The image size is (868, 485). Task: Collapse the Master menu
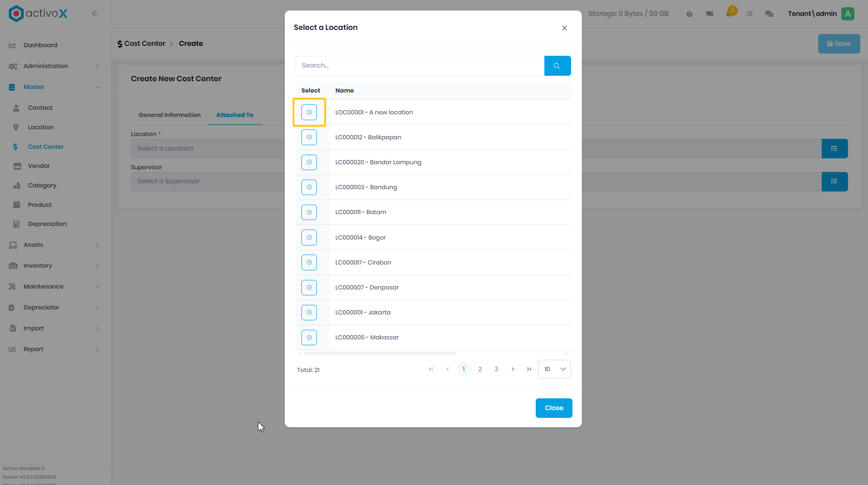(x=54, y=87)
